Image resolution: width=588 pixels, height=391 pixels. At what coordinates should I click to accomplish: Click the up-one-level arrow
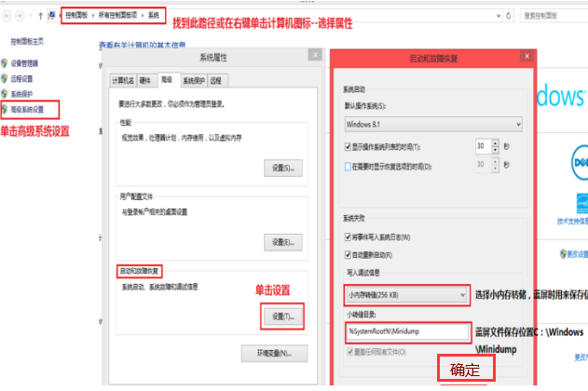tap(40, 16)
